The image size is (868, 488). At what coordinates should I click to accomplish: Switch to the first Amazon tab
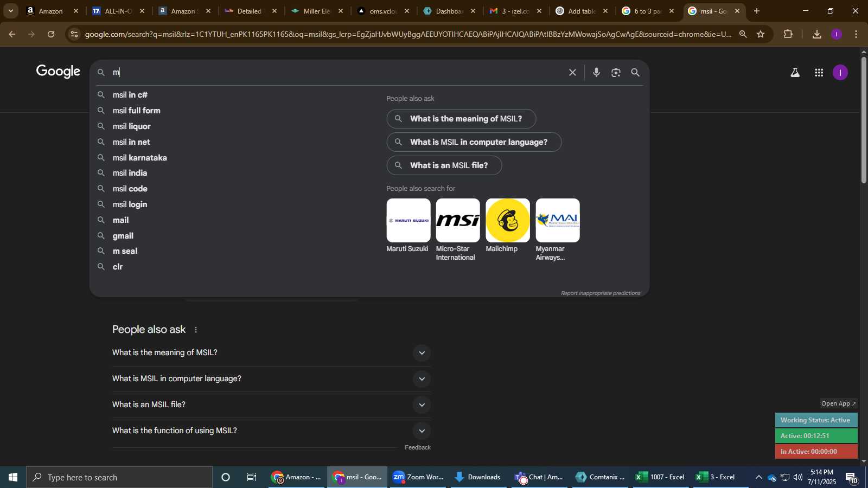click(52, 11)
